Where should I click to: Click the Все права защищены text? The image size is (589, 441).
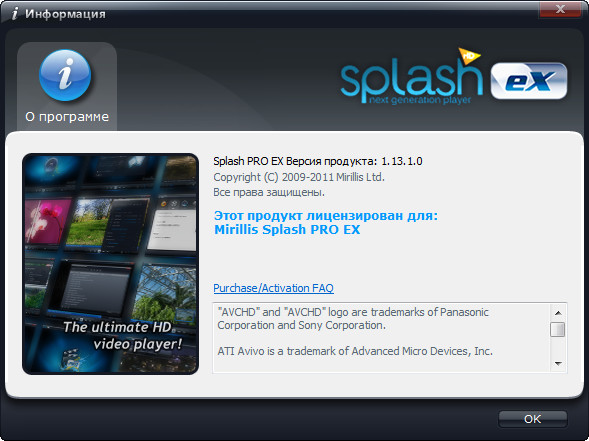point(269,192)
